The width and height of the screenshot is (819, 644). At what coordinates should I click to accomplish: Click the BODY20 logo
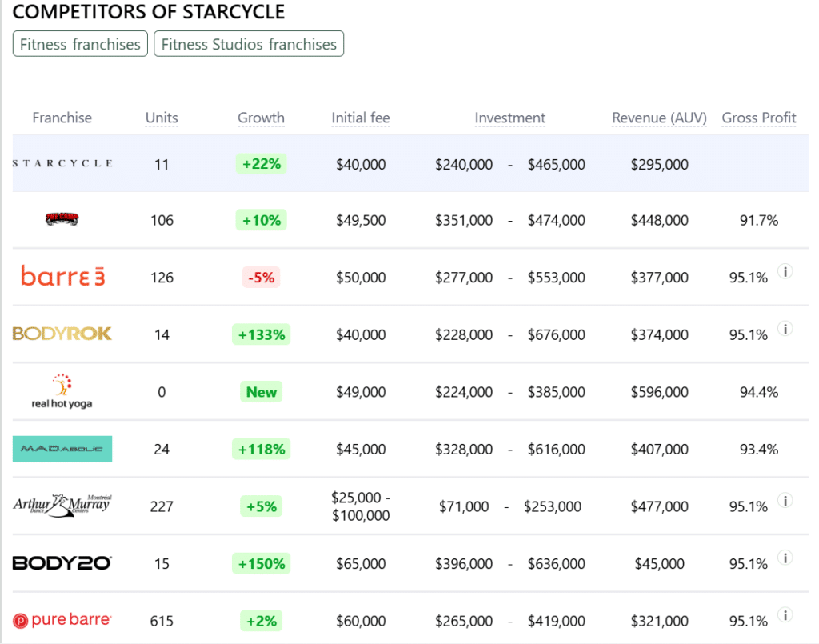pos(62,563)
